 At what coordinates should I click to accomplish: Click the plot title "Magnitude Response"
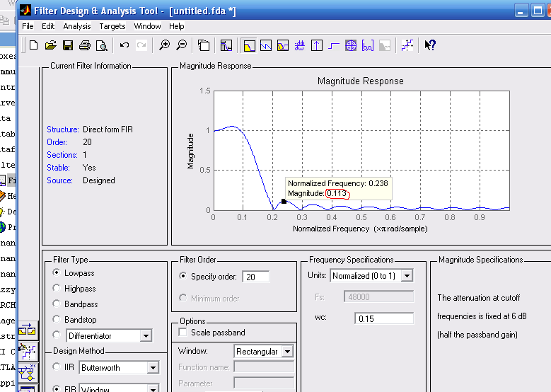point(361,81)
